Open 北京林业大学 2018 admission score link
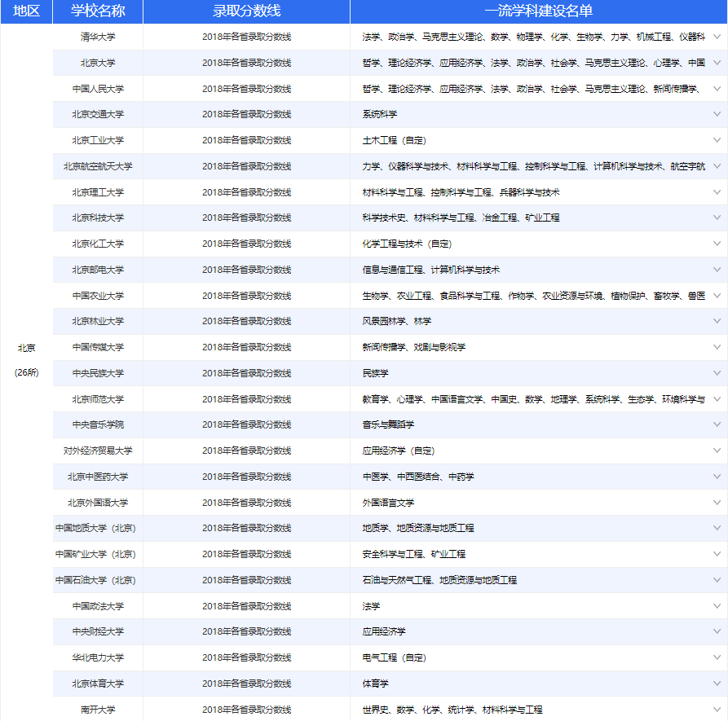 (x=246, y=321)
